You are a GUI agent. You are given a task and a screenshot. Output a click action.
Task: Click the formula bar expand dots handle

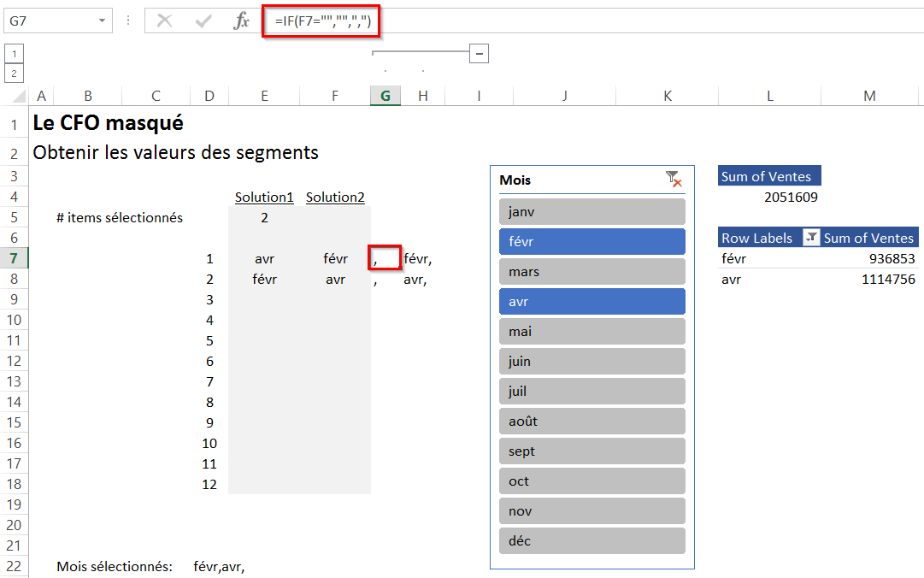[128, 21]
